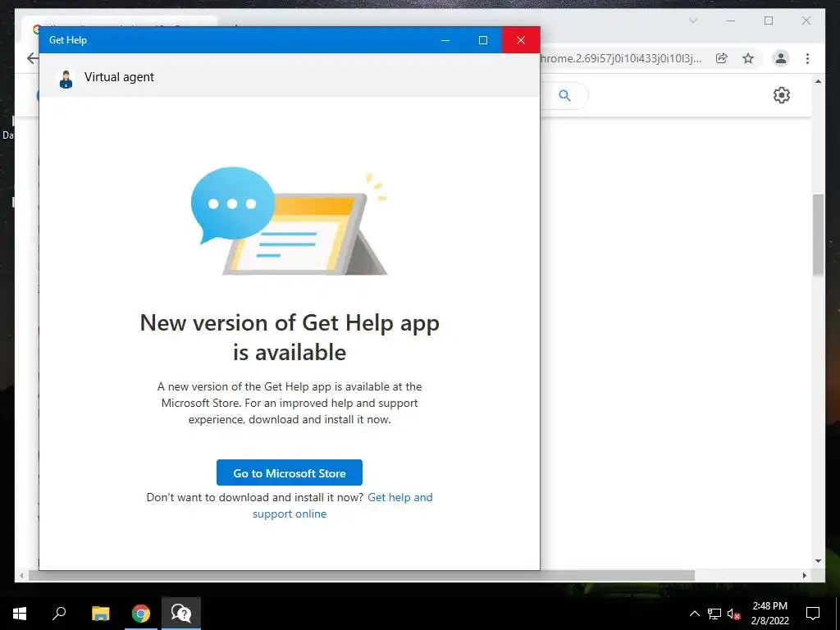
Task: Click the horizontal scrollbar right arrow in Chrome
Action: pos(805,575)
